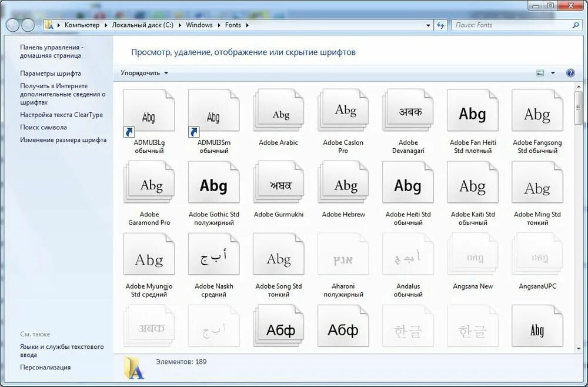The image size is (588, 387).
Task: Open Параметры шрифта link
Action: (50, 74)
